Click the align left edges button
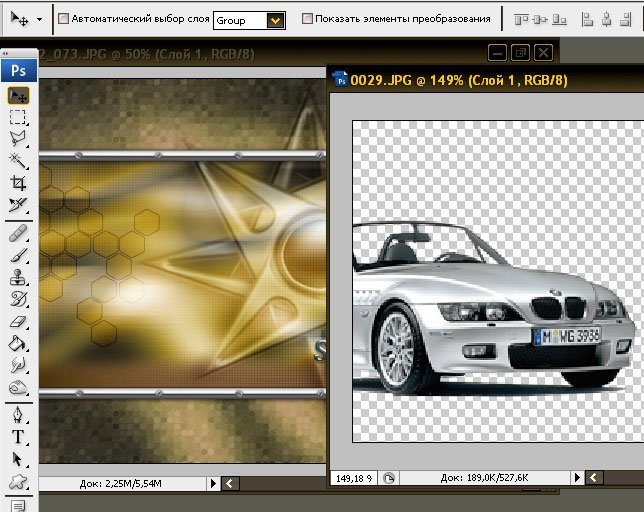This screenshot has width=644, height=512. pos(588,19)
